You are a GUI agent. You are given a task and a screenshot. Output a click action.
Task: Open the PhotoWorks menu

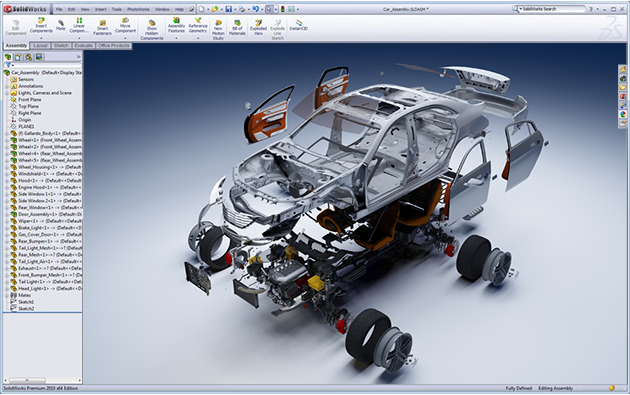point(138,9)
